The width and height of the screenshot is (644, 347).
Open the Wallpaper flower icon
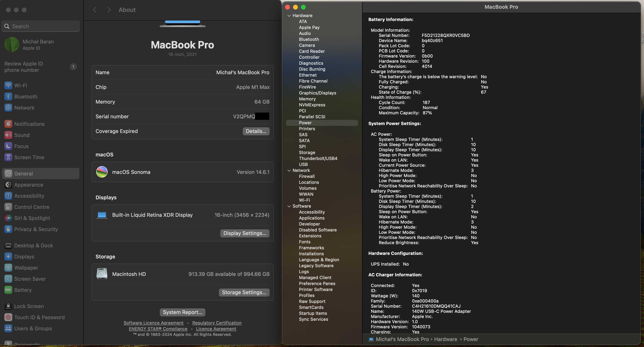click(8, 268)
